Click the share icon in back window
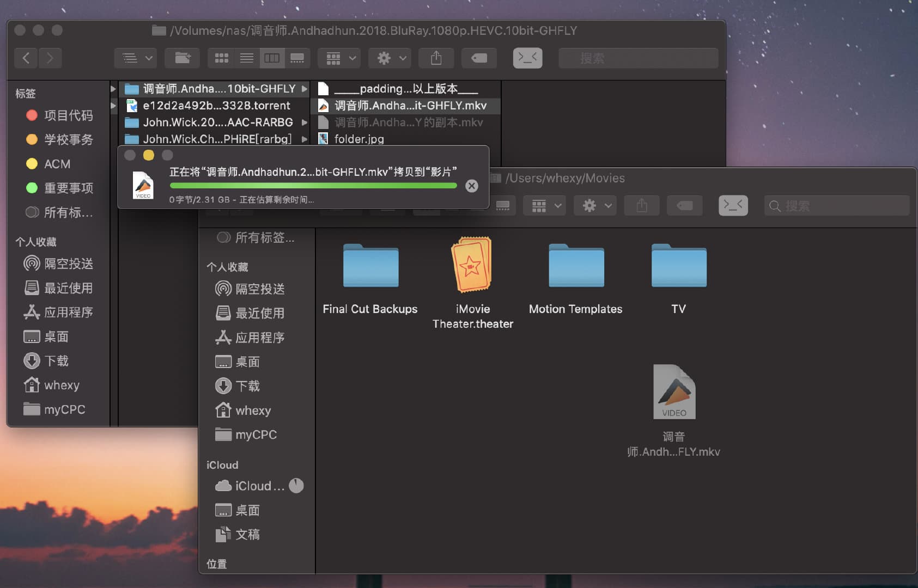 coord(436,58)
